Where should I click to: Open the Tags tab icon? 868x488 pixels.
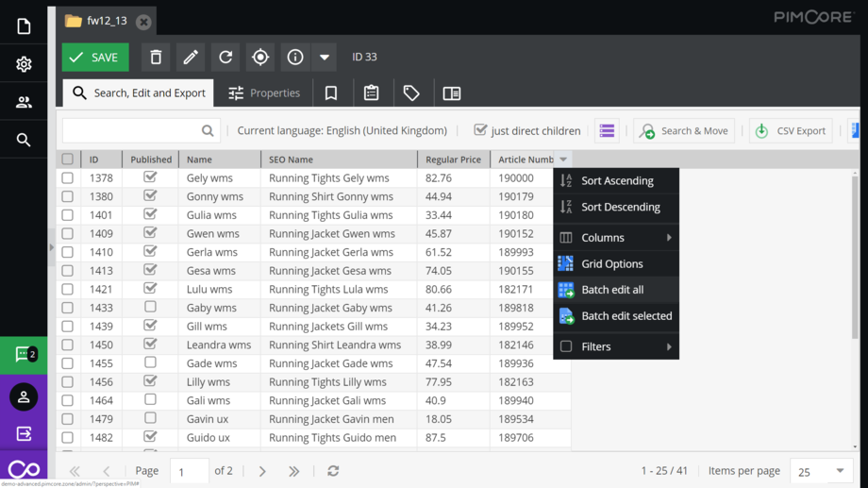point(411,93)
